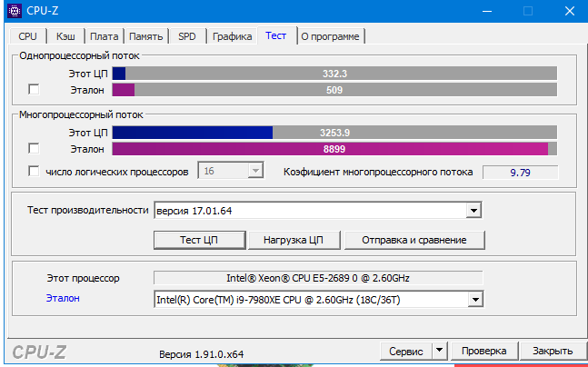Check the число логических процессоров box
This screenshot has width=588, height=367.
35,171
